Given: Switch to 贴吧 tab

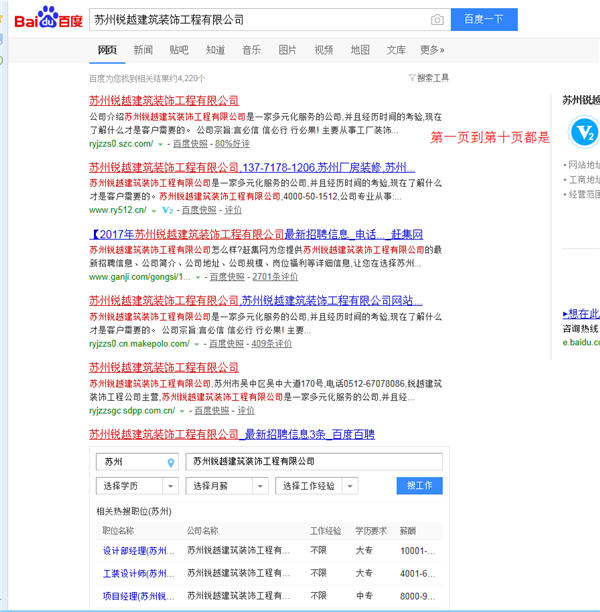Looking at the screenshot, I should (x=179, y=50).
